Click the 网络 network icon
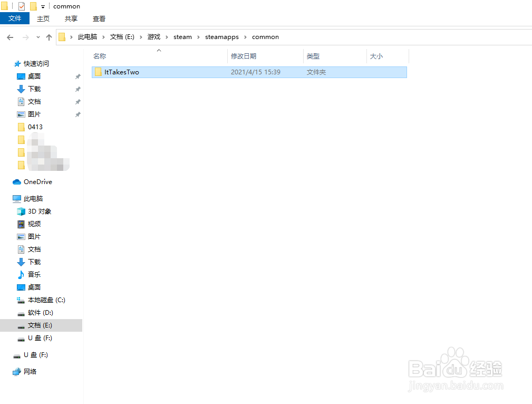 click(17, 372)
